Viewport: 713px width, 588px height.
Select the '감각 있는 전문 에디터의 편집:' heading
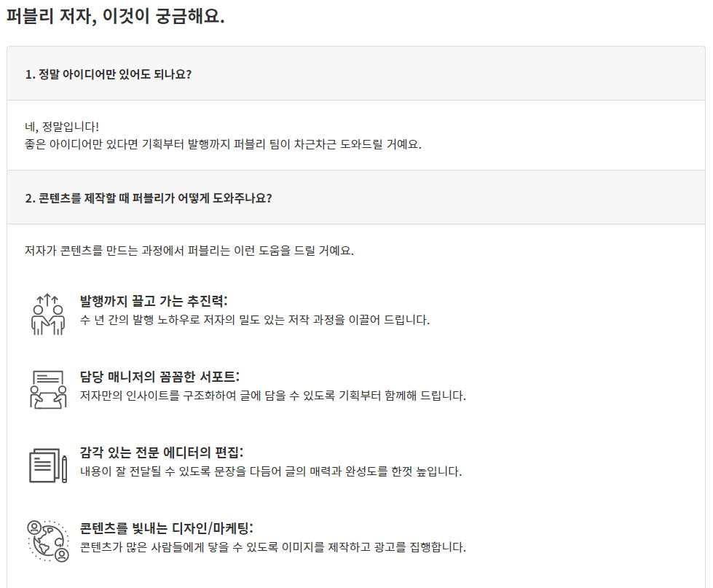coord(162,452)
